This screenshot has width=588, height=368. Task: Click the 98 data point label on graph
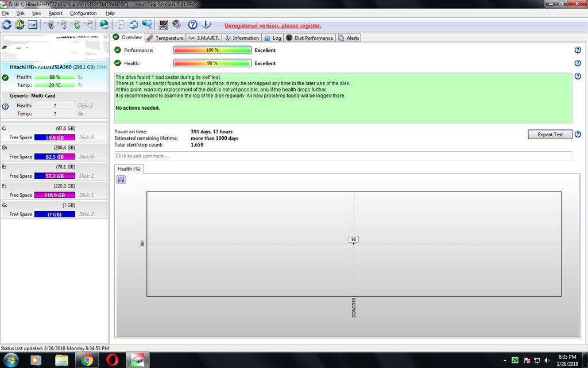click(353, 239)
